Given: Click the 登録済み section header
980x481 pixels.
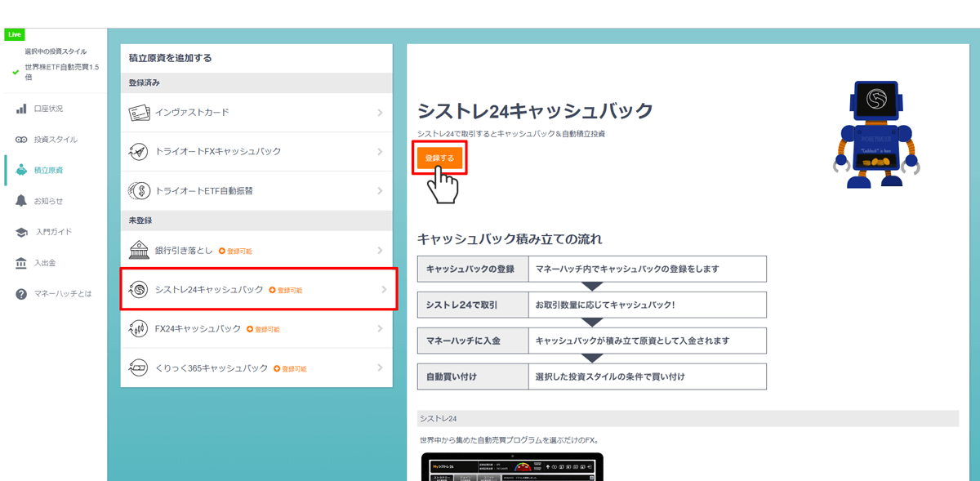Looking at the screenshot, I should (x=256, y=83).
